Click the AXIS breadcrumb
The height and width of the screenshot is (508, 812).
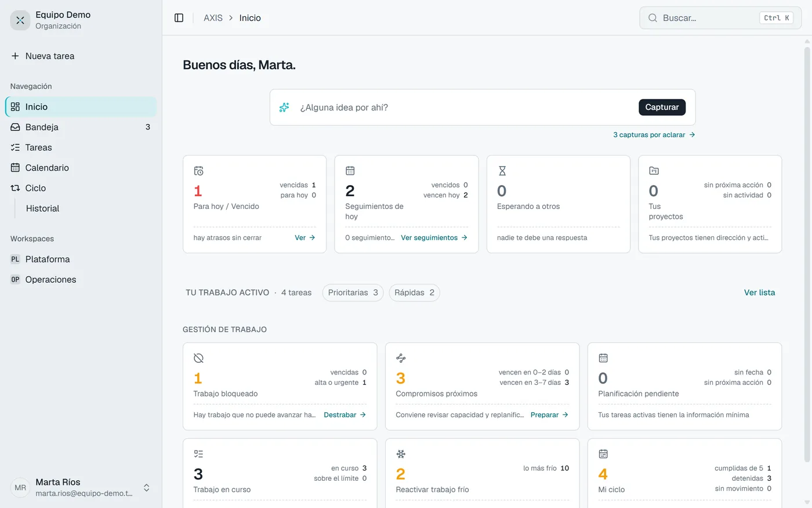[x=213, y=18]
